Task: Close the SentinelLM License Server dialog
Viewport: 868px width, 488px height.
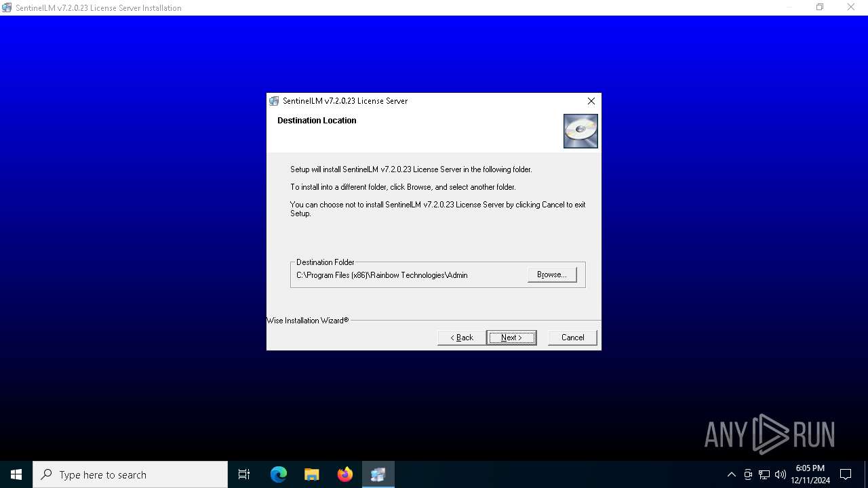Action: [x=591, y=101]
